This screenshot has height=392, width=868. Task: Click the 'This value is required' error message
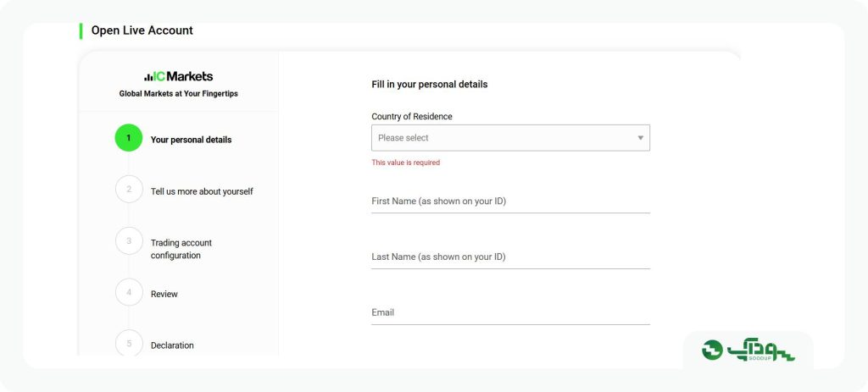(x=406, y=163)
